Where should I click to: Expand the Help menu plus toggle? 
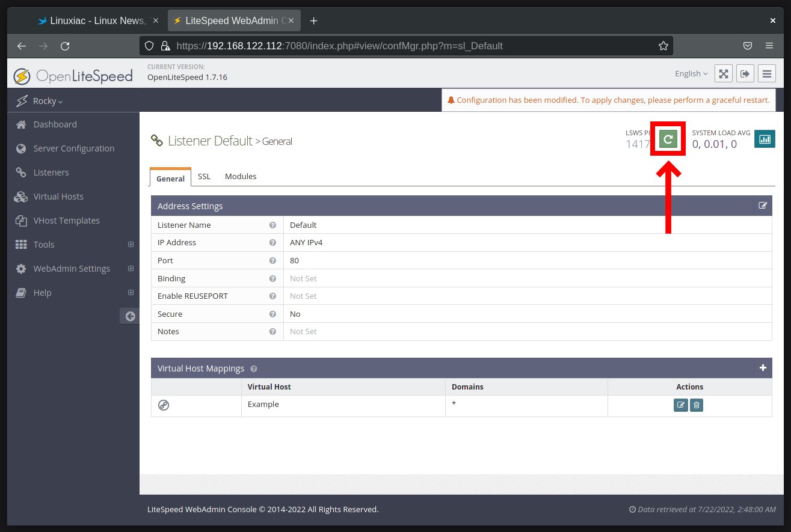131,293
